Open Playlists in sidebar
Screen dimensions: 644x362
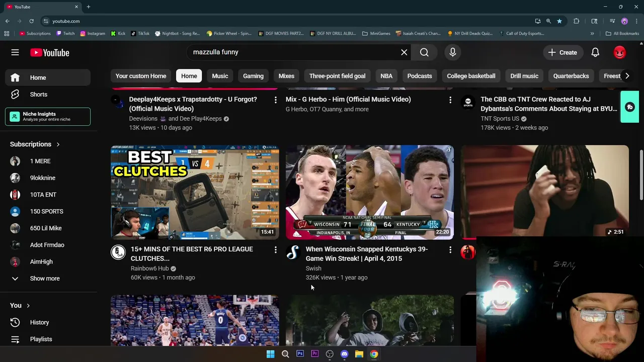click(x=48, y=339)
